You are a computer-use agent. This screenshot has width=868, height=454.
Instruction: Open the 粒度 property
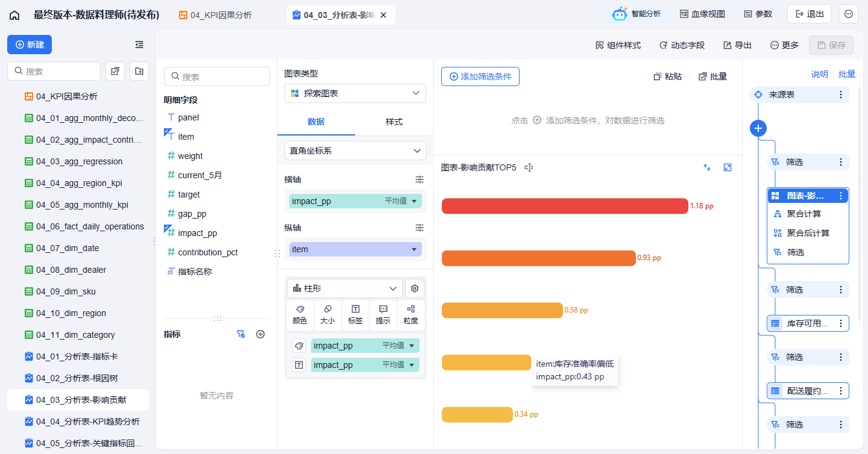coord(411,316)
